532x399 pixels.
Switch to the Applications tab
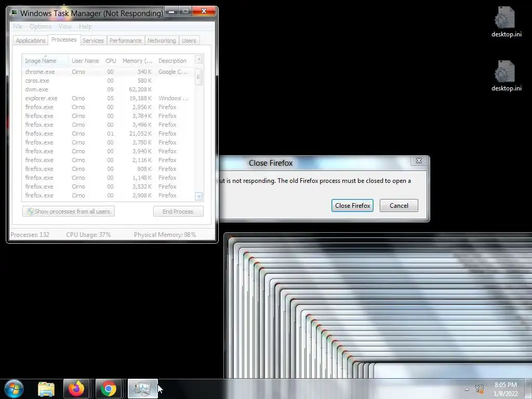31,41
